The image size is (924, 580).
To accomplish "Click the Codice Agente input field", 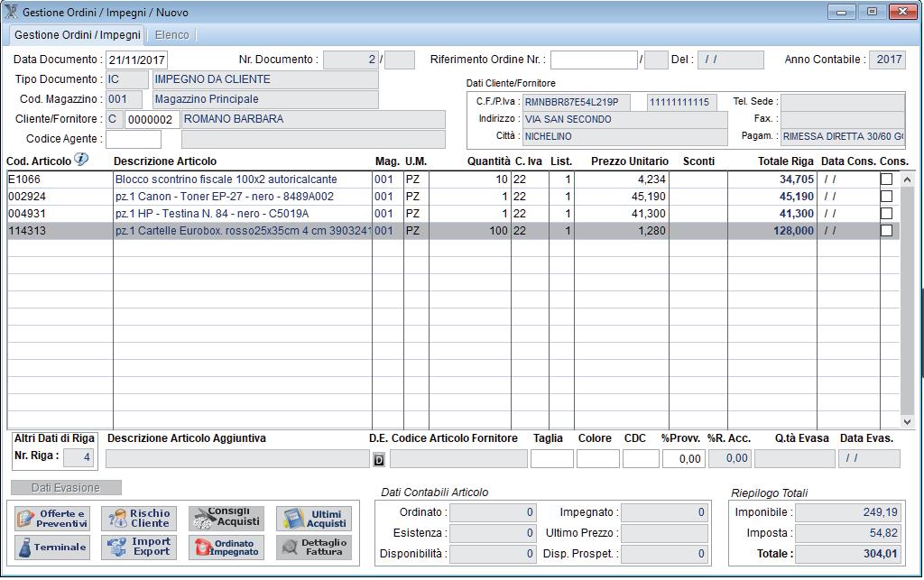I will click(134, 140).
